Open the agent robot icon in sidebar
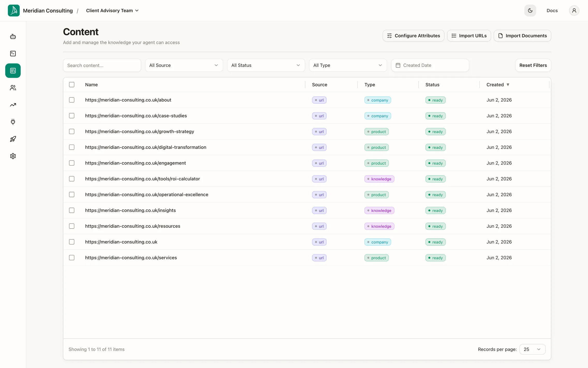The height and width of the screenshot is (368, 588). (x=13, y=37)
